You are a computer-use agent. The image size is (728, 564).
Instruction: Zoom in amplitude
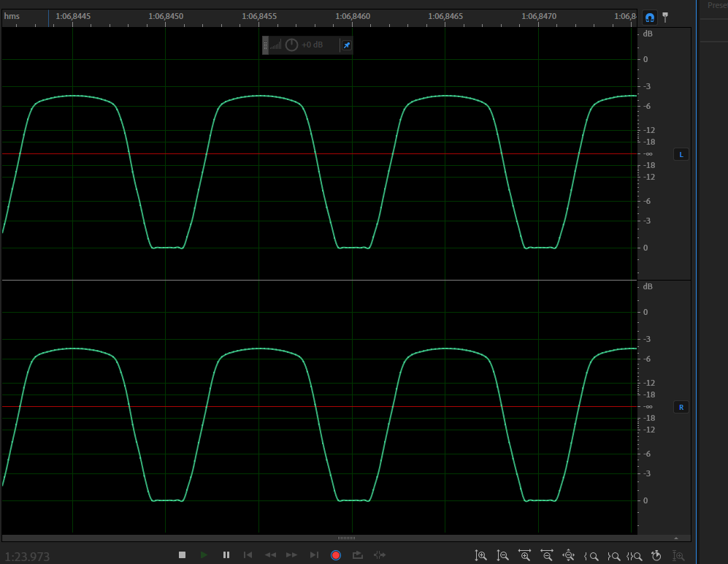pos(481,556)
